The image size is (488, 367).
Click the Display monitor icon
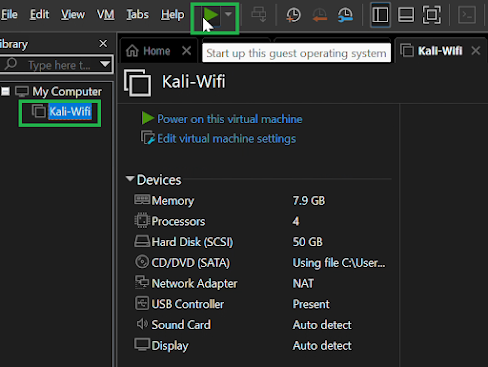[x=142, y=344]
